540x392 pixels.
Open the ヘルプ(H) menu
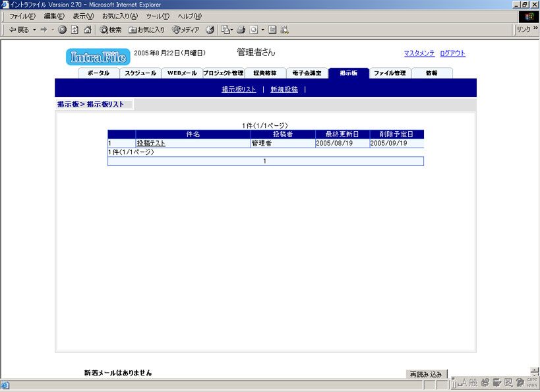point(189,16)
